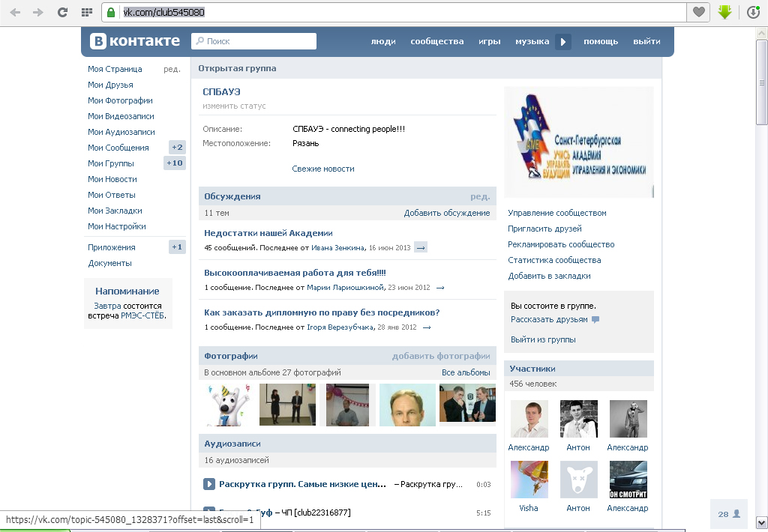Screen dimensions: 768x532
Task: Open last message arrow for Недостатки нашей Академии
Action: (421, 248)
